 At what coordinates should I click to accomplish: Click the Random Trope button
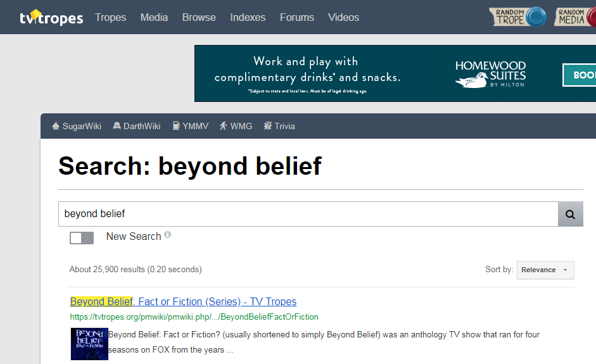(x=517, y=17)
